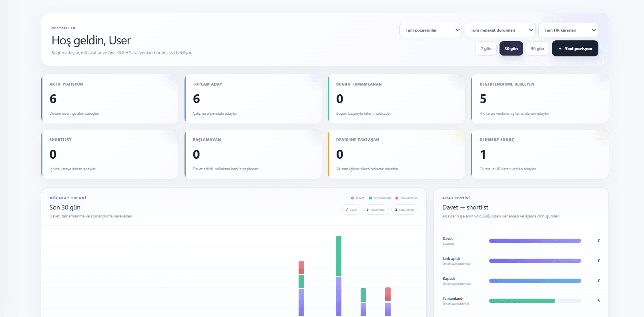Open the Tüm pozisyonlar dropdown
The width and height of the screenshot is (644, 317).
431,30
